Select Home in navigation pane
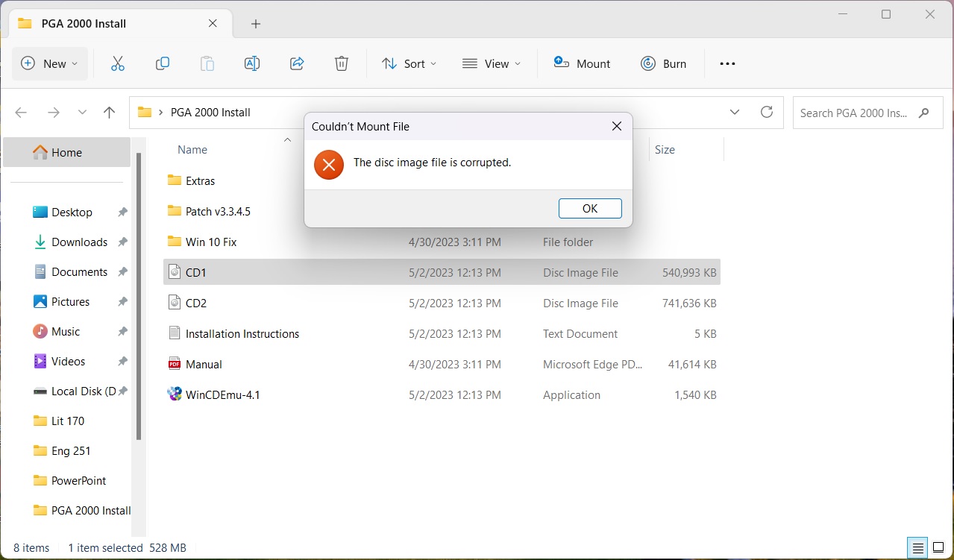The image size is (954, 560). tap(67, 152)
